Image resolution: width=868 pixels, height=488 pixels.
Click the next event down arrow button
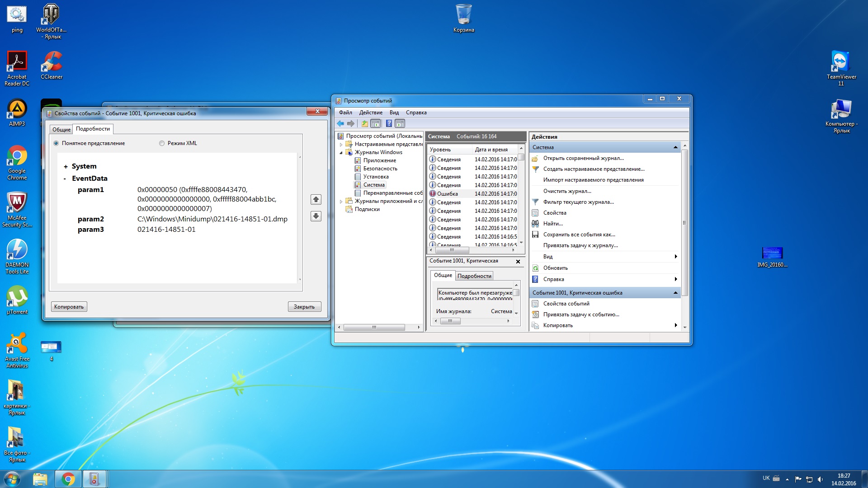[x=316, y=216]
